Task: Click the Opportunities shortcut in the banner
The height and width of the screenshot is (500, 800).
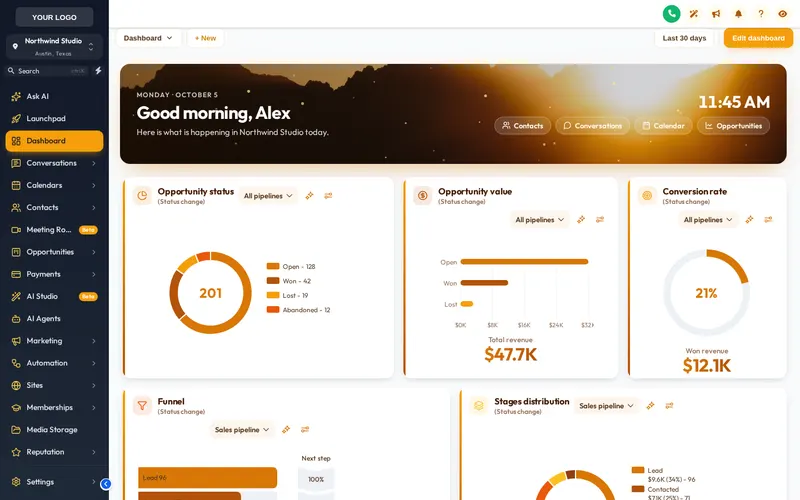Action: [x=733, y=126]
